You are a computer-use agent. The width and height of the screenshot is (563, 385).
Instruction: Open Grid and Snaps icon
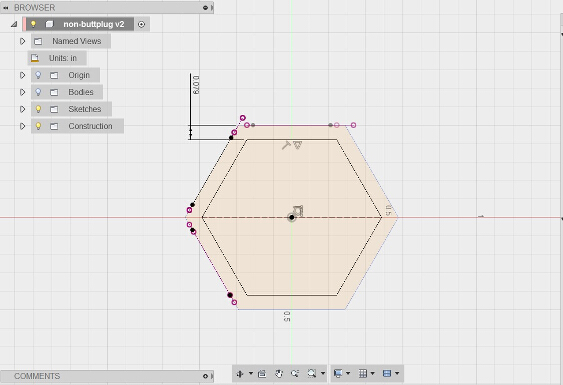click(x=363, y=374)
